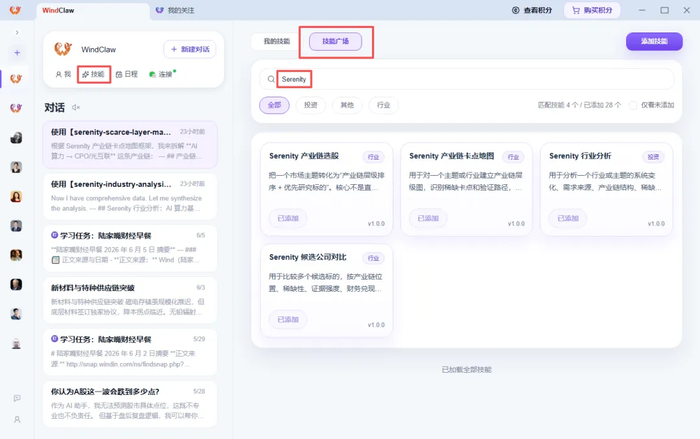Click the 行业 tag on Serenity 候选公司对比 card
Image resolution: width=700 pixels, height=439 pixels.
click(373, 258)
